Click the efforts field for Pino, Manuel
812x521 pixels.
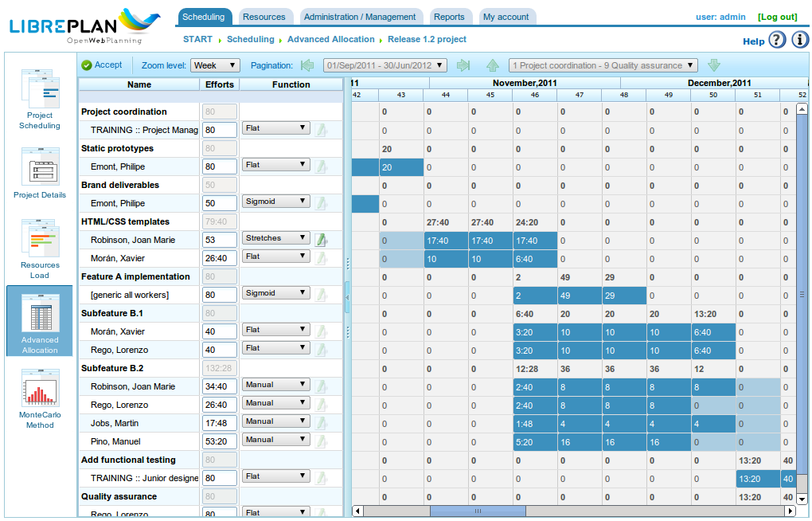(220, 441)
